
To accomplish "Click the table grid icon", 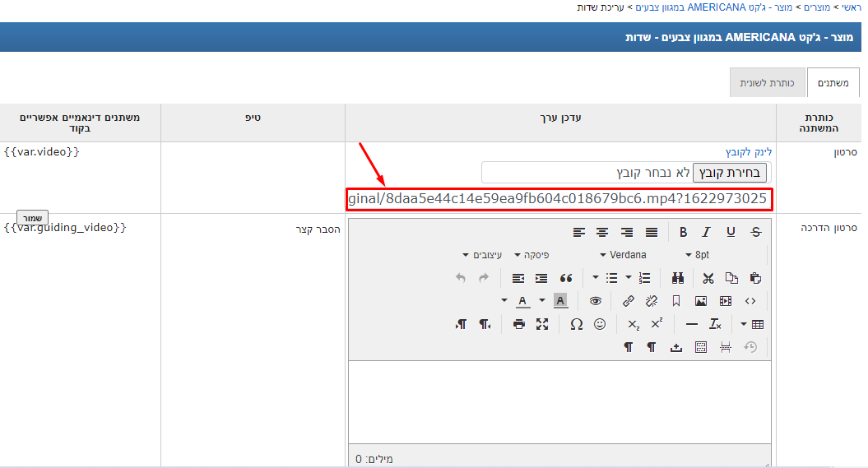I will coord(758,324).
